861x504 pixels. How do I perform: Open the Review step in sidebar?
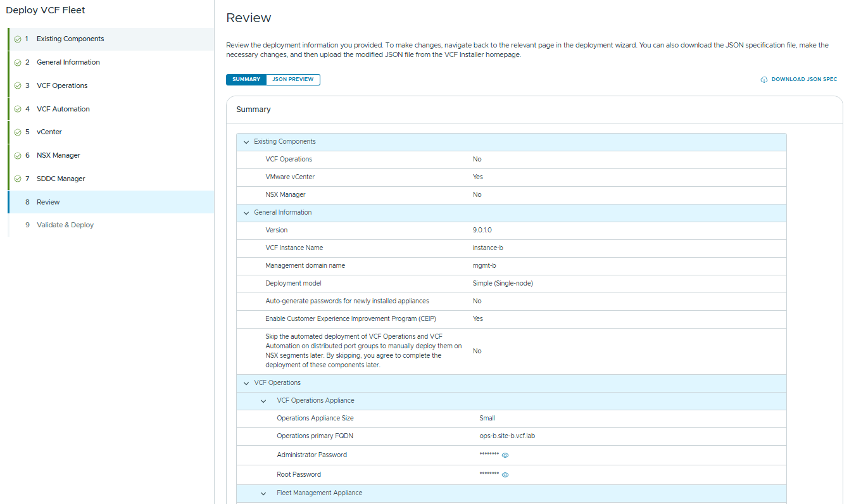[48, 202]
